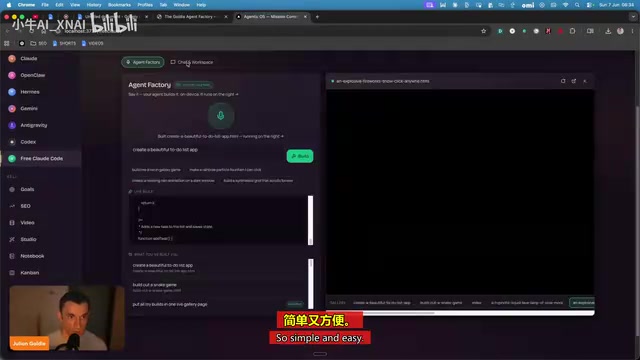Open the SEO tool in sidebar
This screenshot has width=640, height=360.
click(x=25, y=206)
